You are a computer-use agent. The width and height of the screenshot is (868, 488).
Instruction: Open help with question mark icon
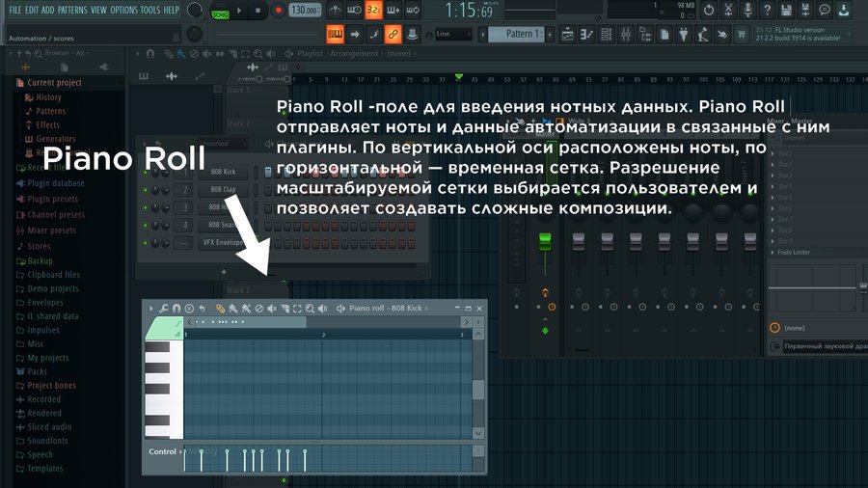point(767,10)
